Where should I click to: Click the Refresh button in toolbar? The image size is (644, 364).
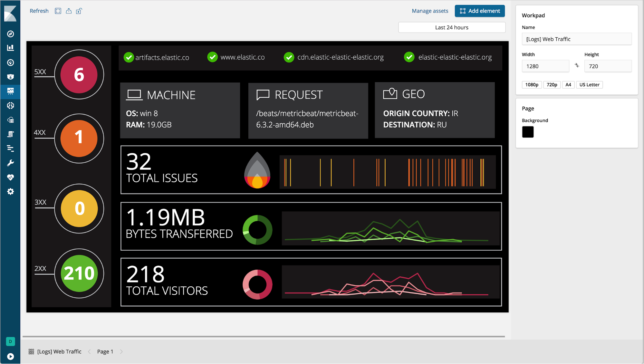tap(39, 11)
